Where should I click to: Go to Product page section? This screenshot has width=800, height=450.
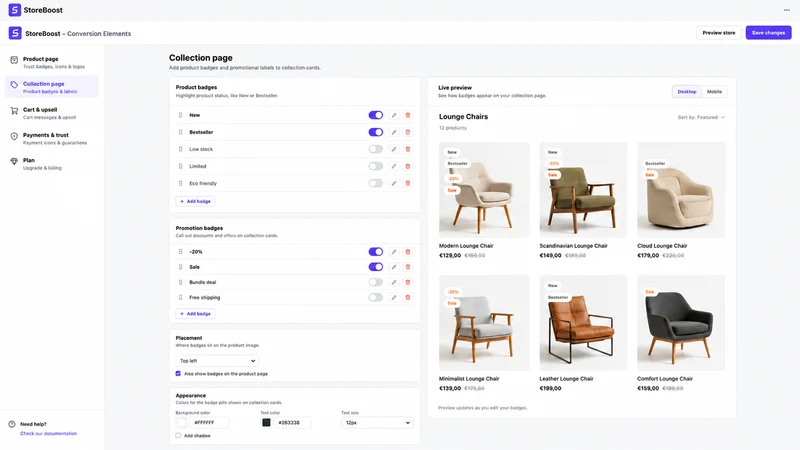(x=52, y=62)
